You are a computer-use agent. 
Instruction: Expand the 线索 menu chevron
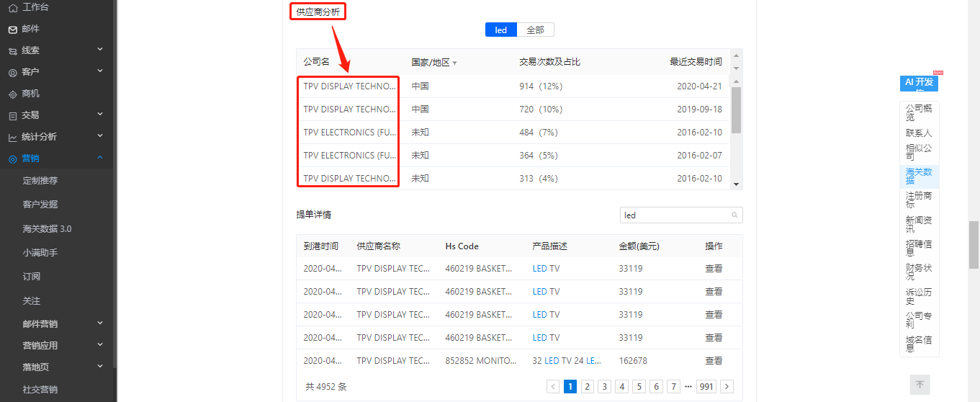100,50
